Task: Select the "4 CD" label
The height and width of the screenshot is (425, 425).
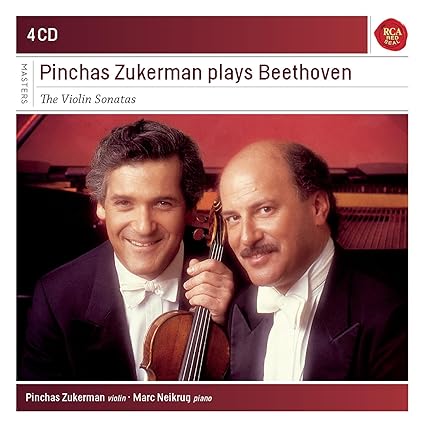Action: click(x=42, y=35)
